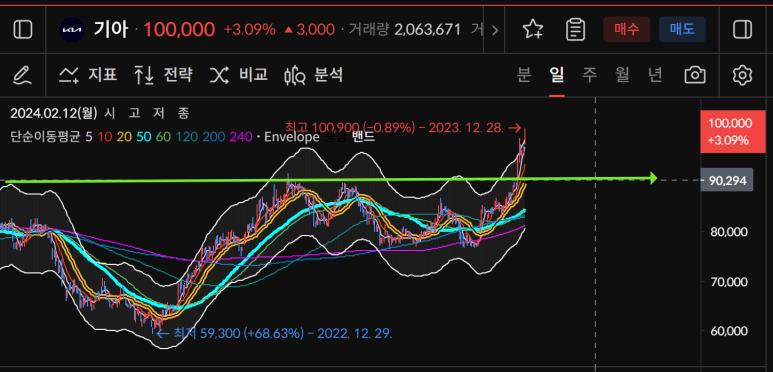Switch to 일 daily chart
Screen dimensions: 773x372
(x=557, y=75)
